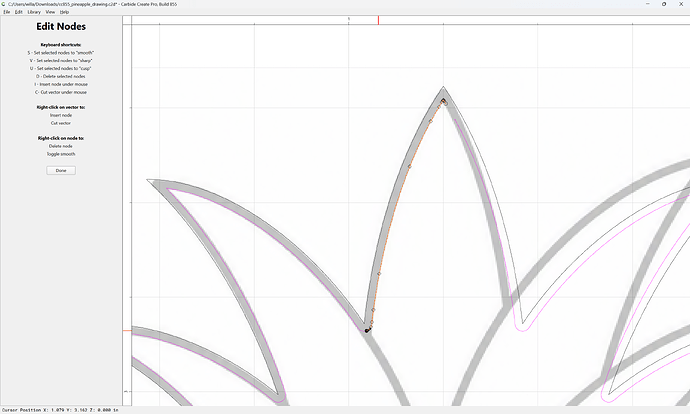Open the Help menu

64,12
